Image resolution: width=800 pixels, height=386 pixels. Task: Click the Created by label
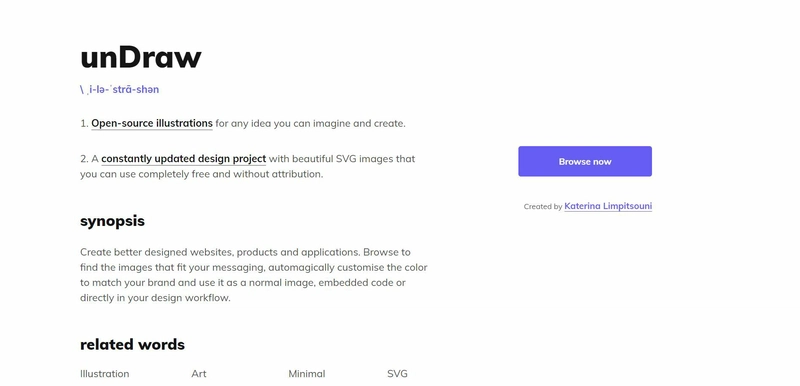tap(543, 207)
